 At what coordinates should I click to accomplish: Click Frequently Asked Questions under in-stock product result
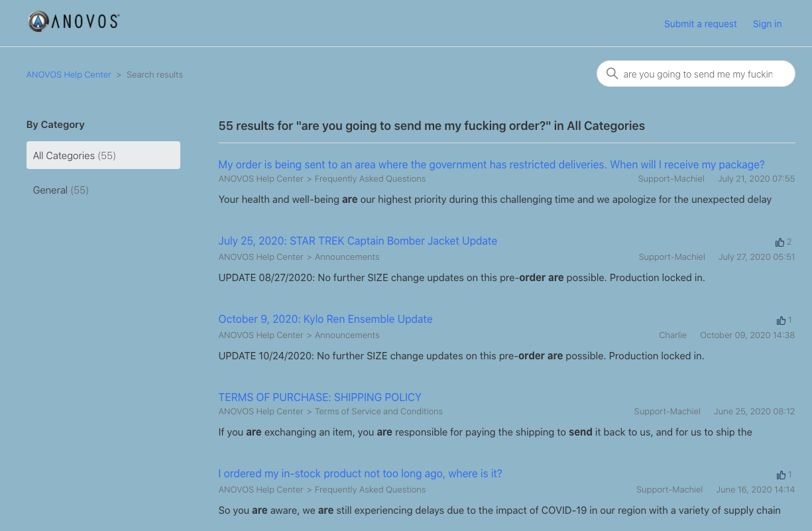pos(370,490)
